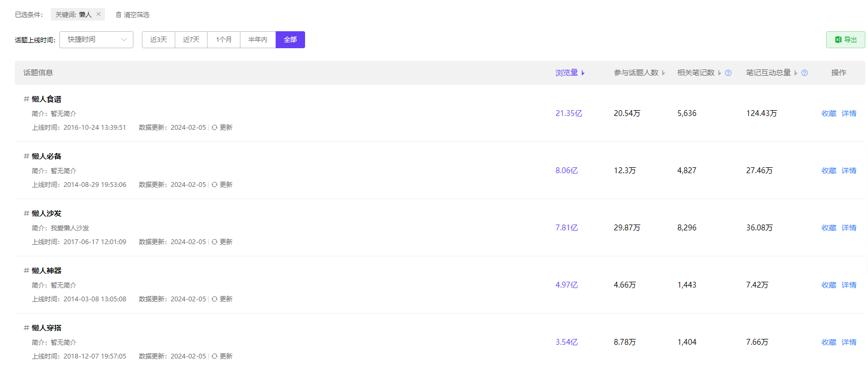Click help icon next to 相关笔记数

[728, 73]
